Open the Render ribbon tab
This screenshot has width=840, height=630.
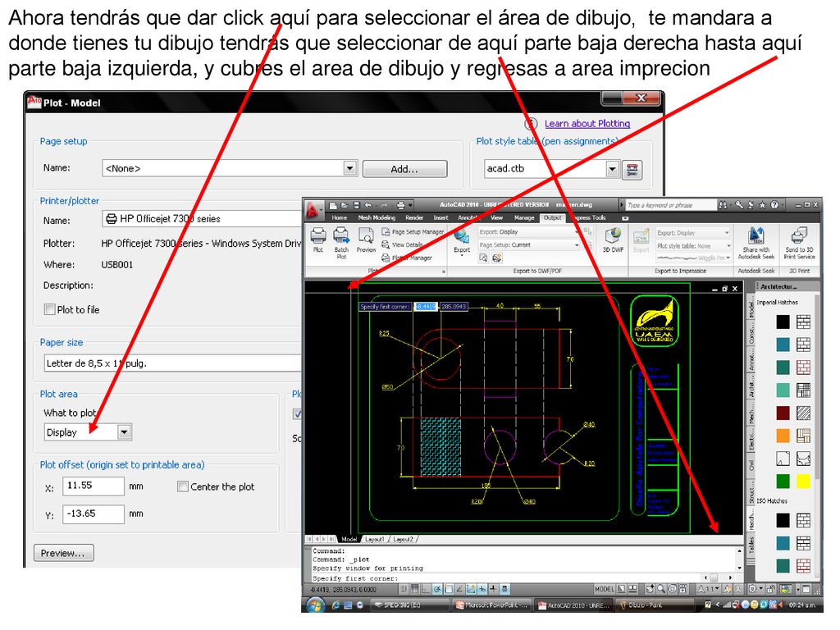(x=414, y=217)
